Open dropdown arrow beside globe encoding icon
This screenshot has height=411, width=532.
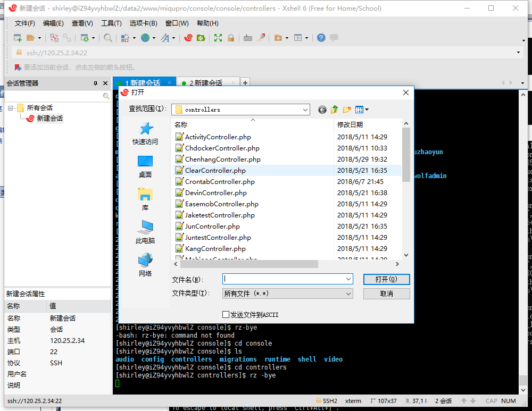click(154, 38)
